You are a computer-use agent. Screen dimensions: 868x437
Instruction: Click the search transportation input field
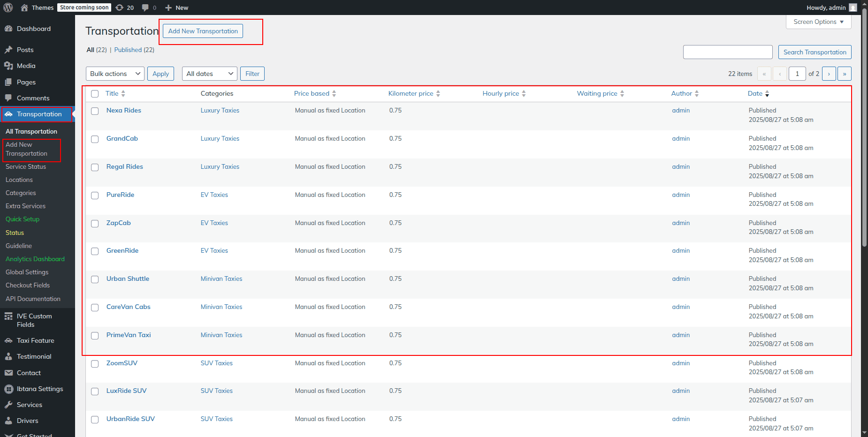(x=727, y=52)
